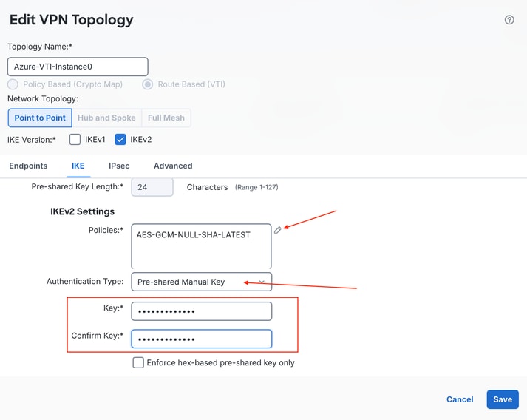
Task: Switch to the IPsec tab
Action: point(119,166)
